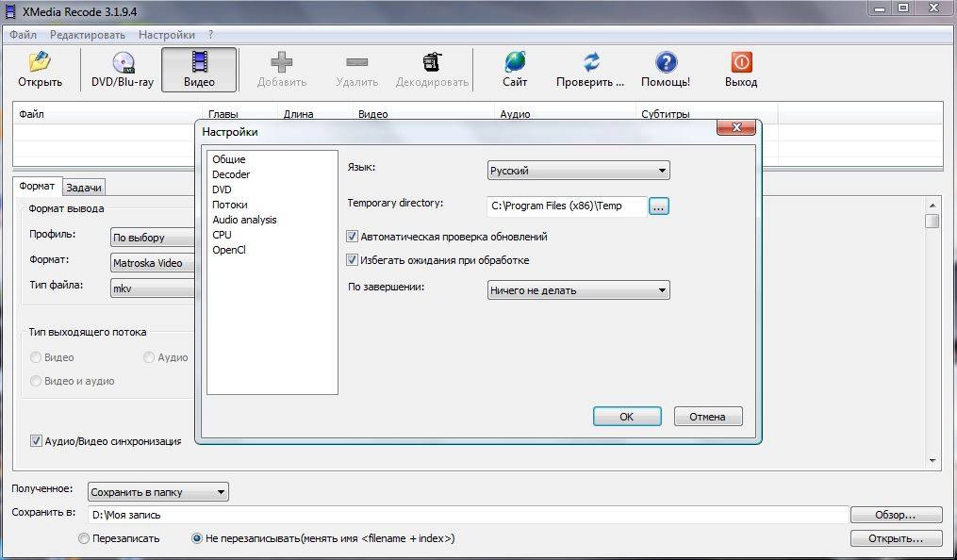Switch to the Задачи tab

click(x=84, y=188)
